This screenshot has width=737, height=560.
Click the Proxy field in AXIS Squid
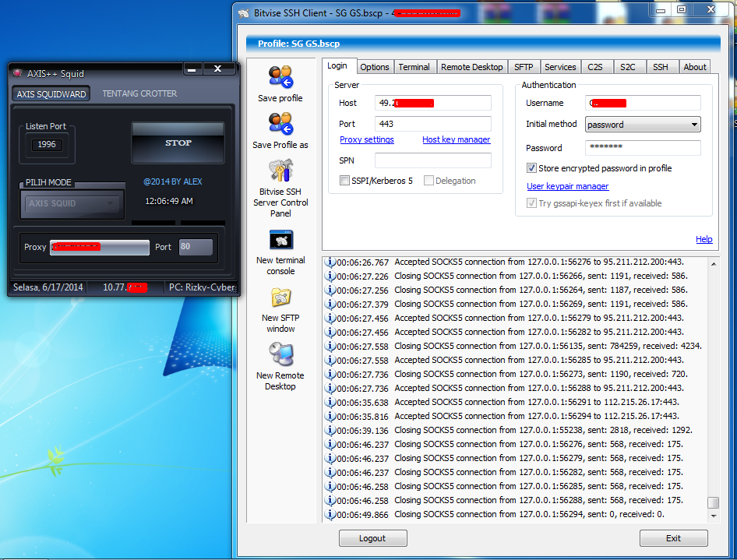pos(100,247)
